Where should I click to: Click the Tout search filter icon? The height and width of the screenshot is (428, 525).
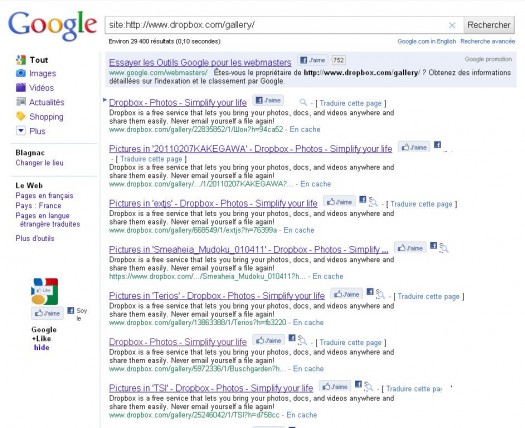(x=21, y=60)
